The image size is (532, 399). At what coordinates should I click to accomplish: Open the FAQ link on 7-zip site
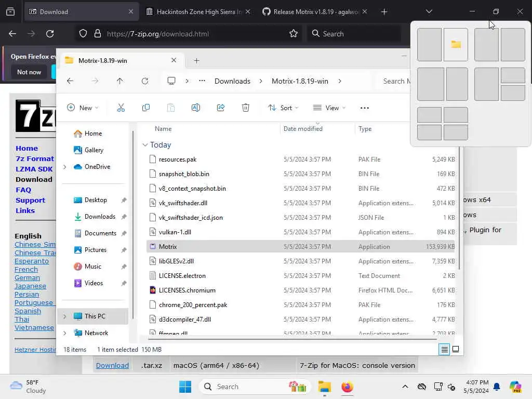23,190
